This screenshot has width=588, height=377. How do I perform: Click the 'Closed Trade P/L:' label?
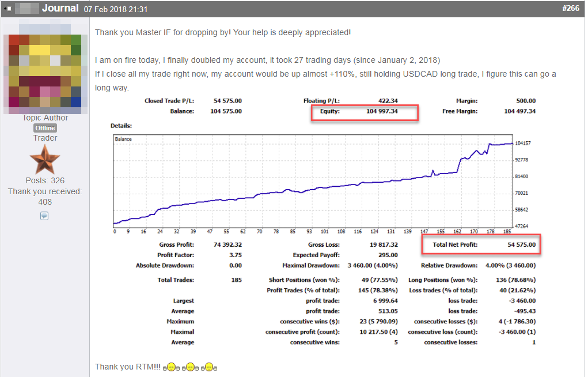pos(169,101)
